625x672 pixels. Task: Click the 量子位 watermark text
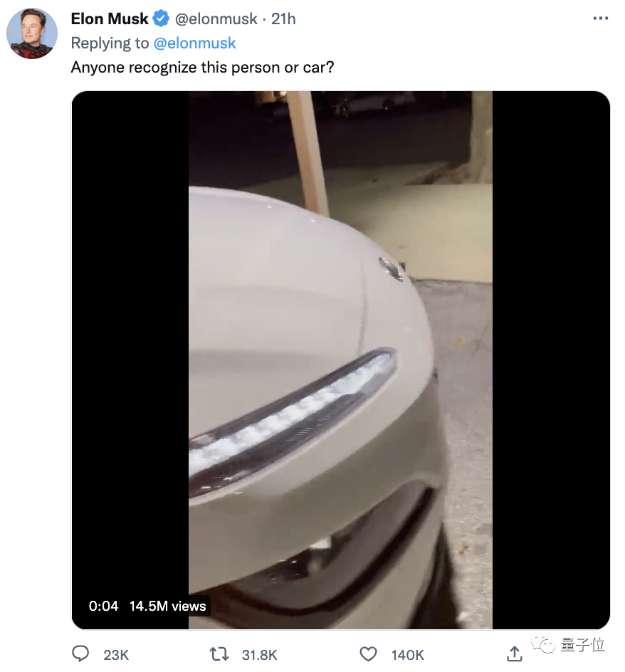(x=583, y=644)
